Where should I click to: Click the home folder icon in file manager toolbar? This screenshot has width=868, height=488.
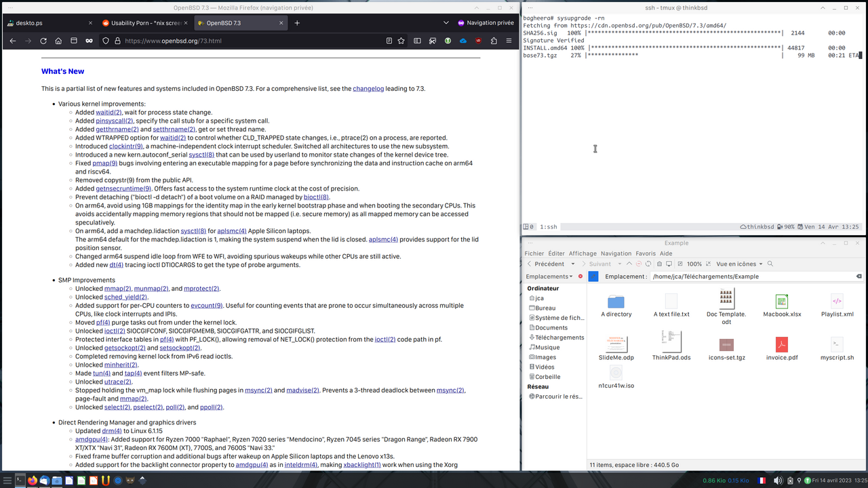click(x=659, y=264)
